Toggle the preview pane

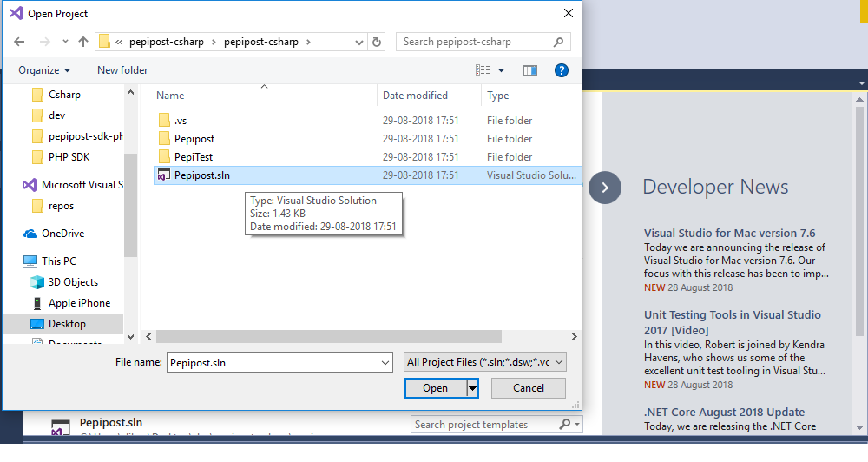coord(530,70)
